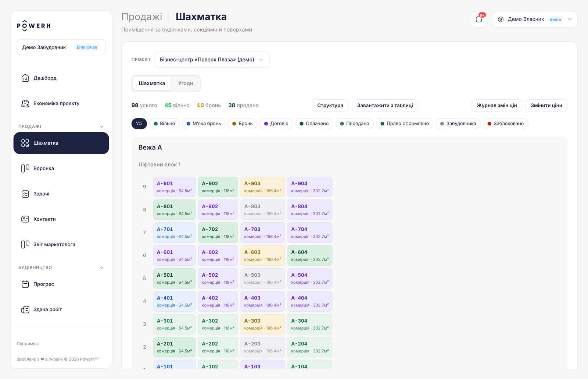This screenshot has width=588, height=379.
Task: Select the Шахматка tab
Action: pos(152,84)
